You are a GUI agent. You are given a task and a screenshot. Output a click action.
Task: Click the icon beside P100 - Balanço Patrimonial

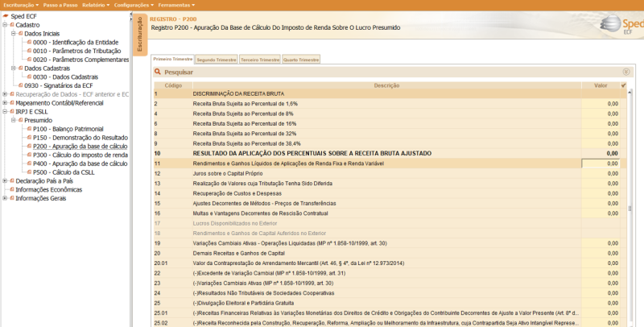pyautogui.click(x=29, y=129)
